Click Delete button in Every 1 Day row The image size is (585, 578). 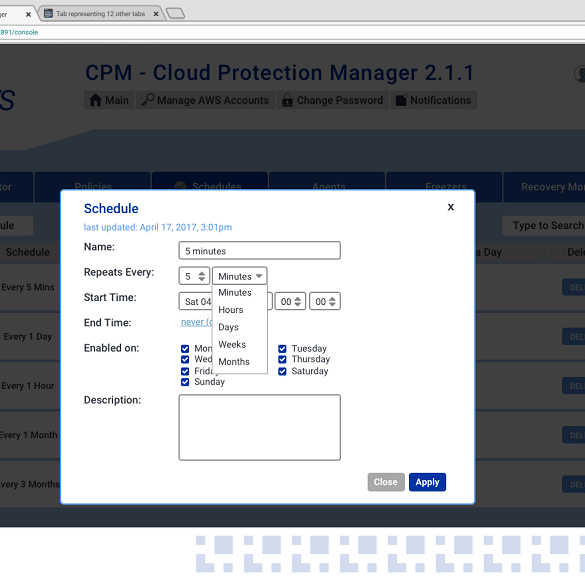[x=574, y=337]
